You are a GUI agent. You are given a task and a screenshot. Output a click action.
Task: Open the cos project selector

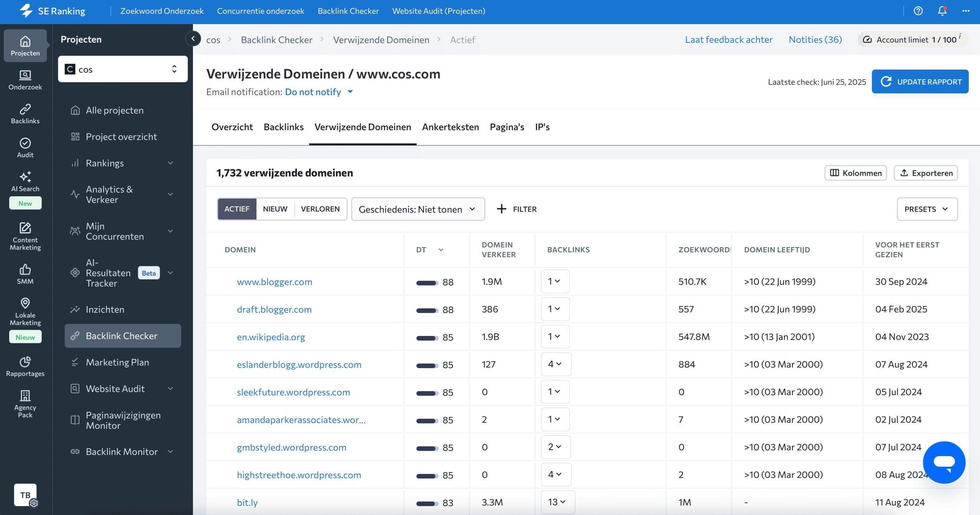pyautogui.click(x=123, y=69)
